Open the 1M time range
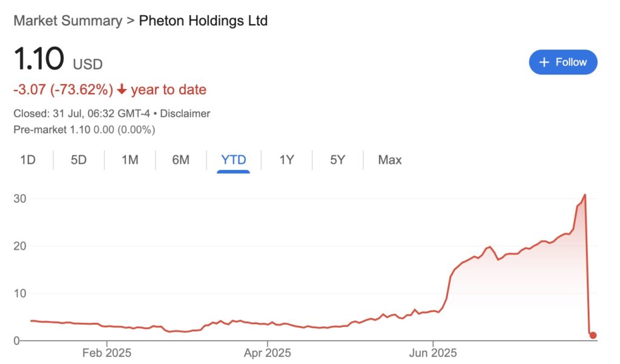The height and width of the screenshot is (364, 620). (x=129, y=160)
